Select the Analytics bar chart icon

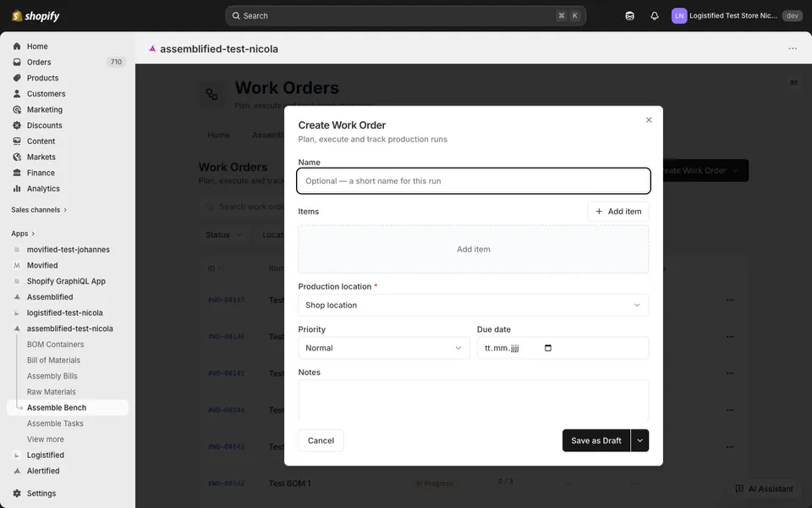[17, 189]
